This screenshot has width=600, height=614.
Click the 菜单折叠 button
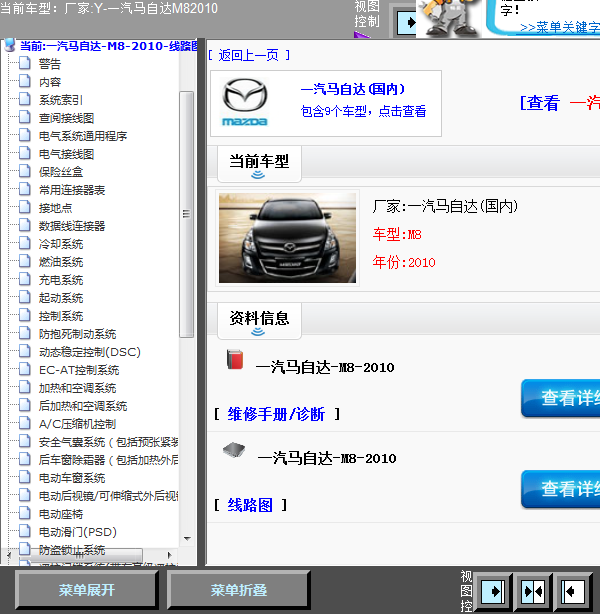click(239, 590)
